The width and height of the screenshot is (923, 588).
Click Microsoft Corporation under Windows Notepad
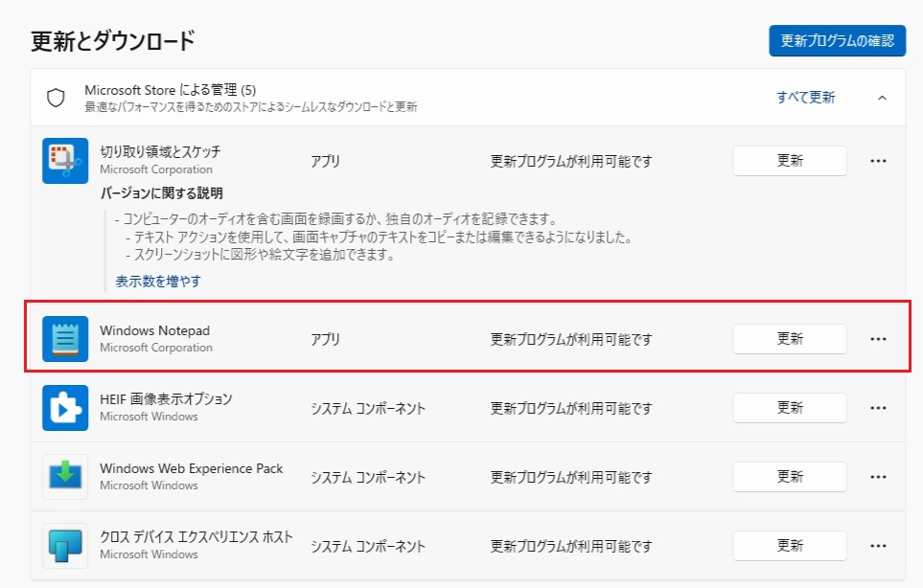[x=156, y=348]
